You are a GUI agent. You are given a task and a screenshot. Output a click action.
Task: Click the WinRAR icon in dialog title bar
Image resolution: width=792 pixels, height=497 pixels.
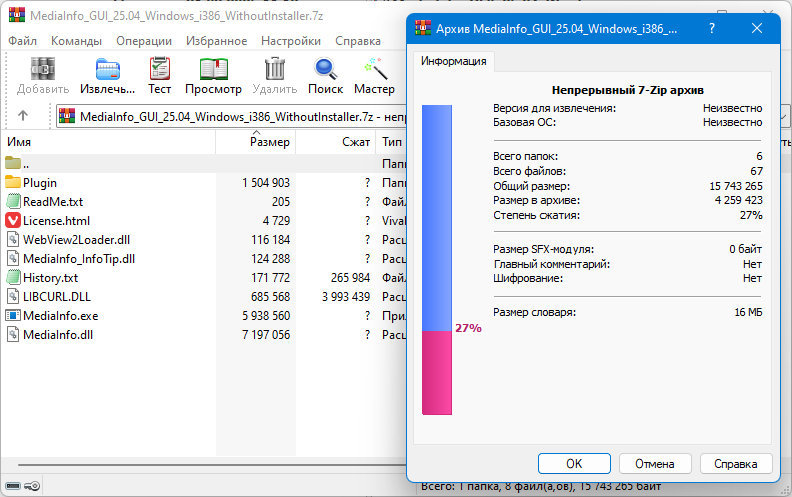423,28
